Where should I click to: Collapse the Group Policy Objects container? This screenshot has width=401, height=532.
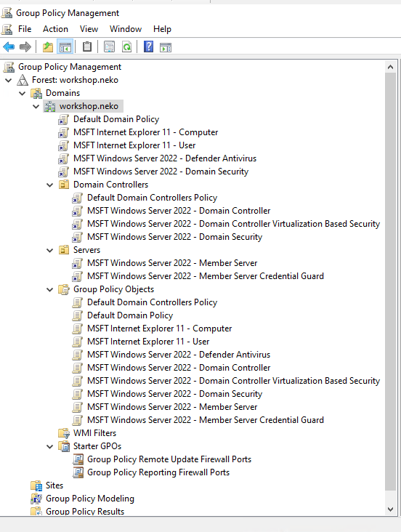pos(50,290)
